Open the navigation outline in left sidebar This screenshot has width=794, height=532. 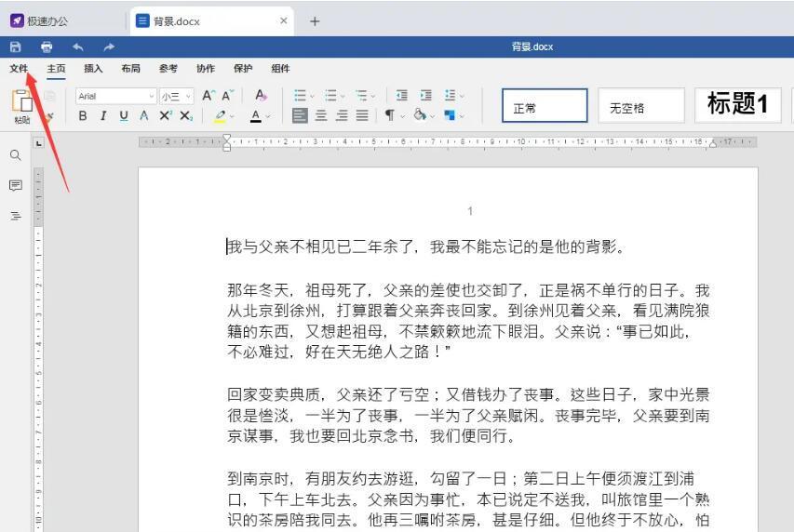pyautogui.click(x=15, y=216)
